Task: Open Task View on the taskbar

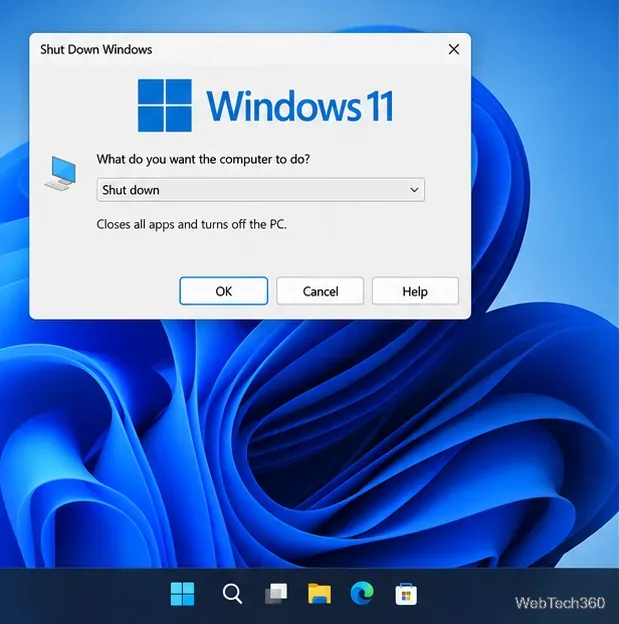Action: click(x=276, y=594)
